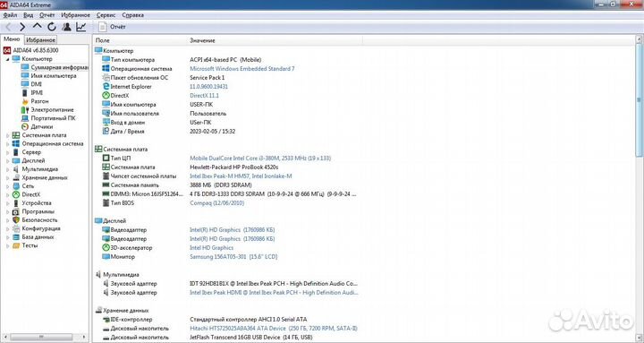This screenshot has width=644, height=343.
Task: Open the graph chart toolbar icon
Action: pyautogui.click(x=80, y=27)
